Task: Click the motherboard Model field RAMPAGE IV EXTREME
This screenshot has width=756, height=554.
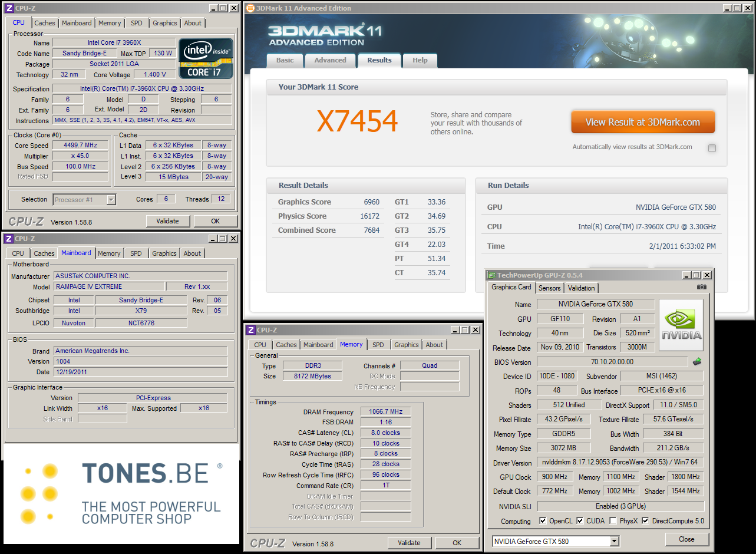Action: pyautogui.click(x=108, y=286)
